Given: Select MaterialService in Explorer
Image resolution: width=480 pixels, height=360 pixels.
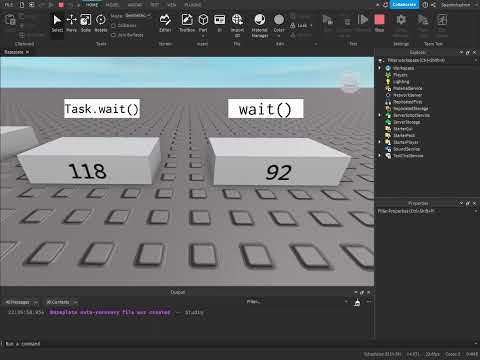Looking at the screenshot, I should (408, 88).
